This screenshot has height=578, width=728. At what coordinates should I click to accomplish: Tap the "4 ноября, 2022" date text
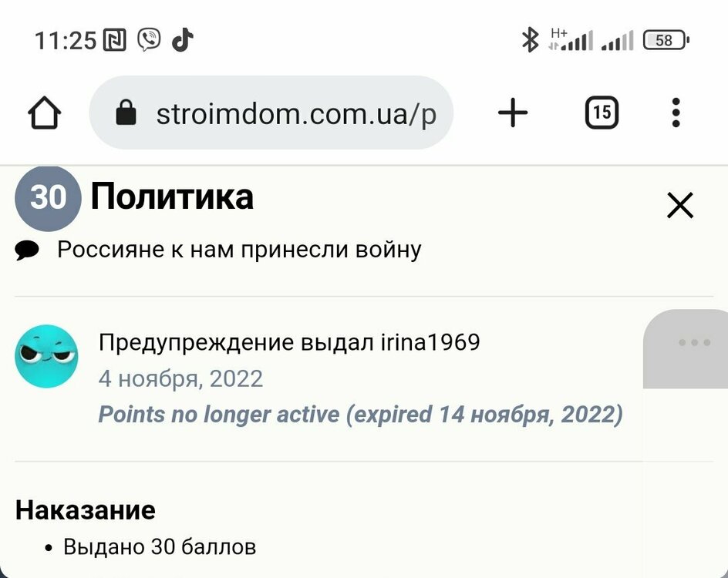180,378
